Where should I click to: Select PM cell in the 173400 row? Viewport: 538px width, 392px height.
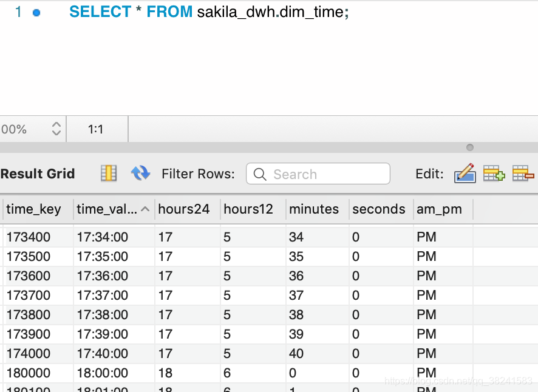click(x=443, y=237)
